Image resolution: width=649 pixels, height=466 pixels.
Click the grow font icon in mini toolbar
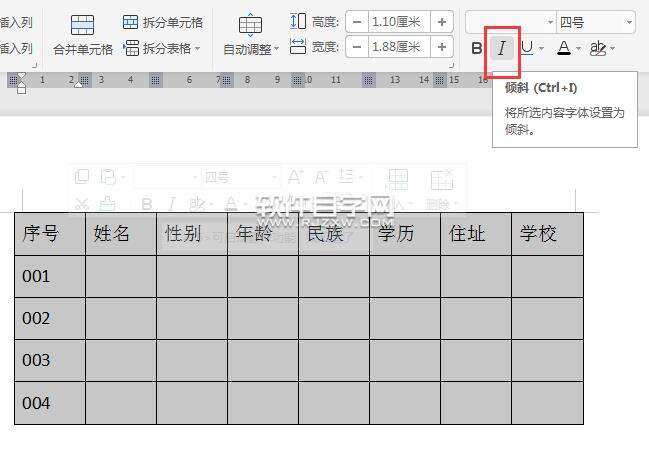coord(294,177)
